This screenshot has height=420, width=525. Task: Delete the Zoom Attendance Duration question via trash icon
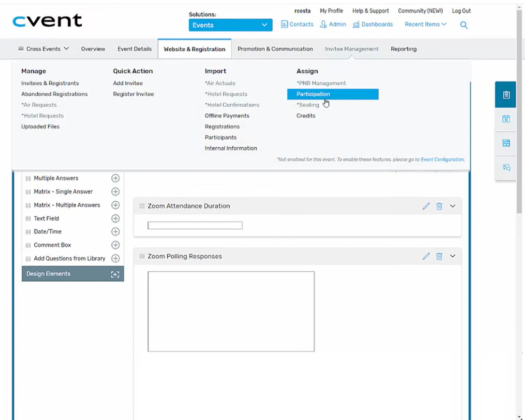439,206
